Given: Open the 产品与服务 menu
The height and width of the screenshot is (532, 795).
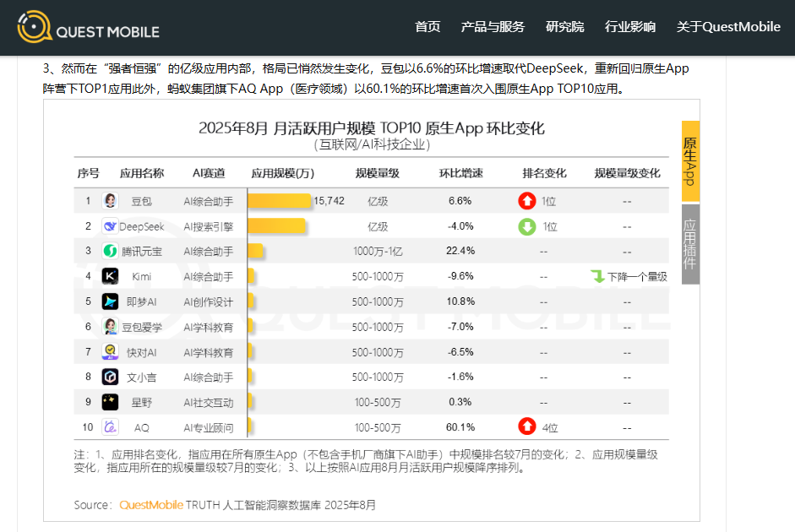Looking at the screenshot, I should tap(493, 27).
